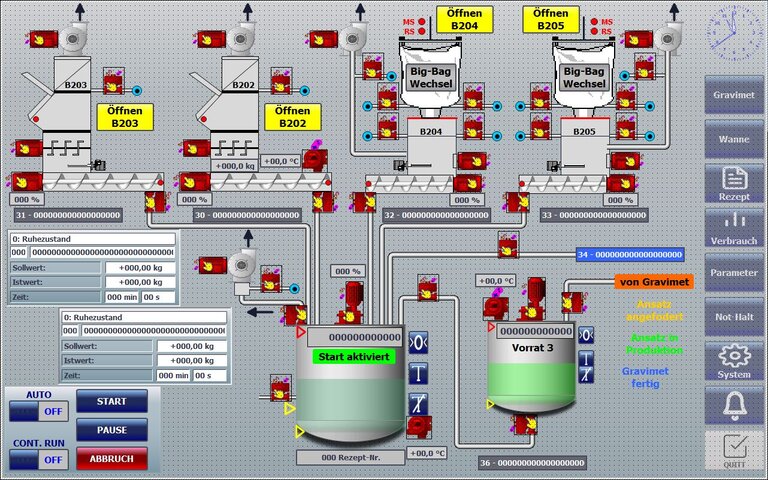Click the 000 Rezept-Nr. field
Image resolution: width=768 pixels, height=480 pixels.
click(x=351, y=457)
